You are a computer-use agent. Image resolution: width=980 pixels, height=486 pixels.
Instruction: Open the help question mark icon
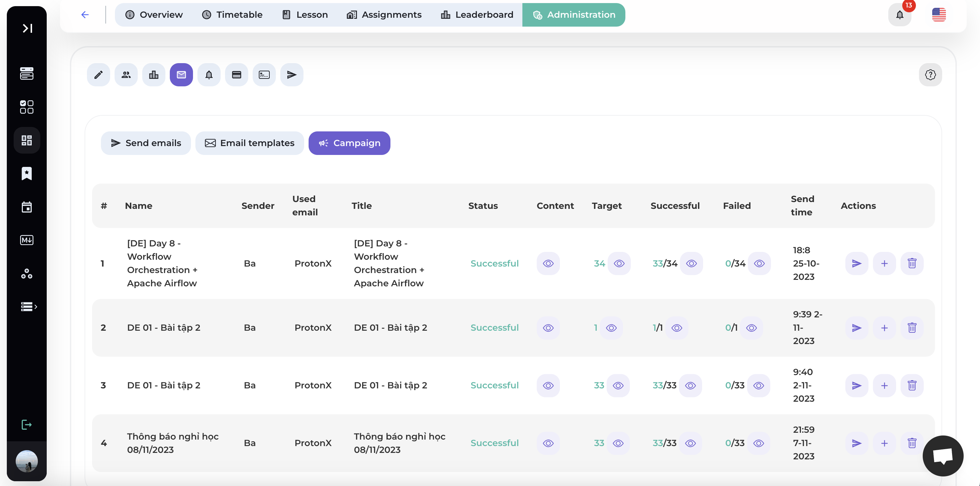click(930, 75)
